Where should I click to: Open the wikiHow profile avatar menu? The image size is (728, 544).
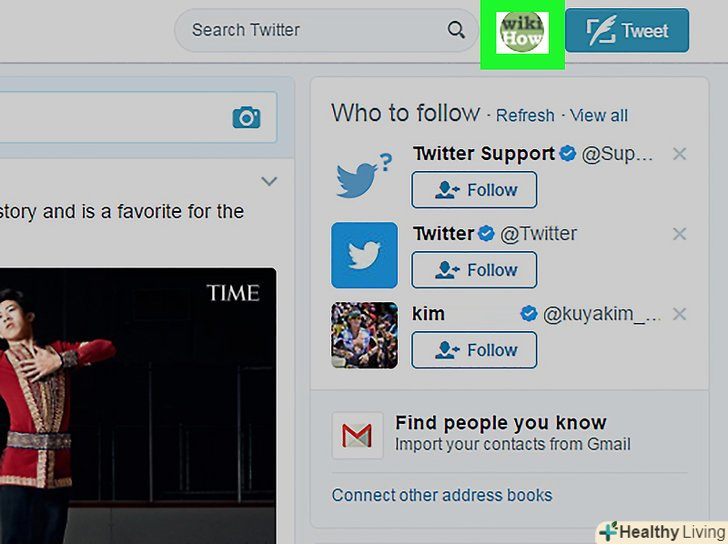[522, 31]
